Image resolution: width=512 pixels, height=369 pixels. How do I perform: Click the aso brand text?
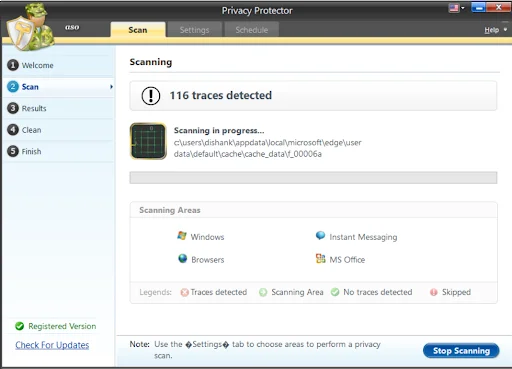click(72, 27)
